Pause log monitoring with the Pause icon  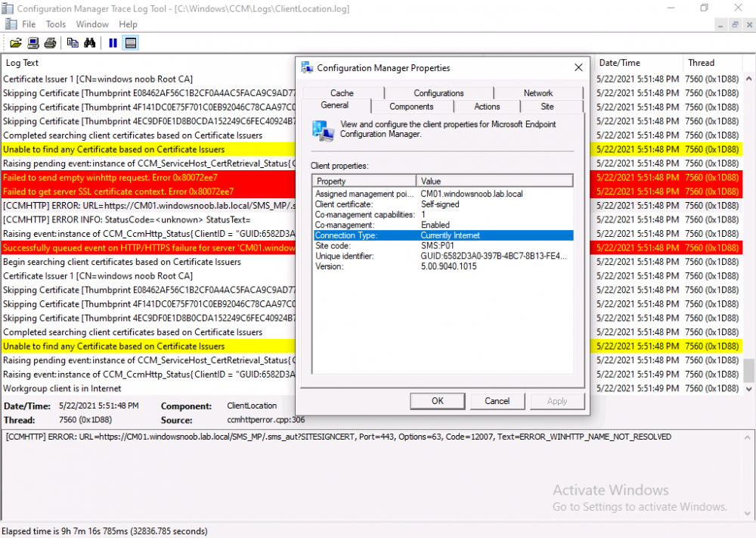[113, 43]
